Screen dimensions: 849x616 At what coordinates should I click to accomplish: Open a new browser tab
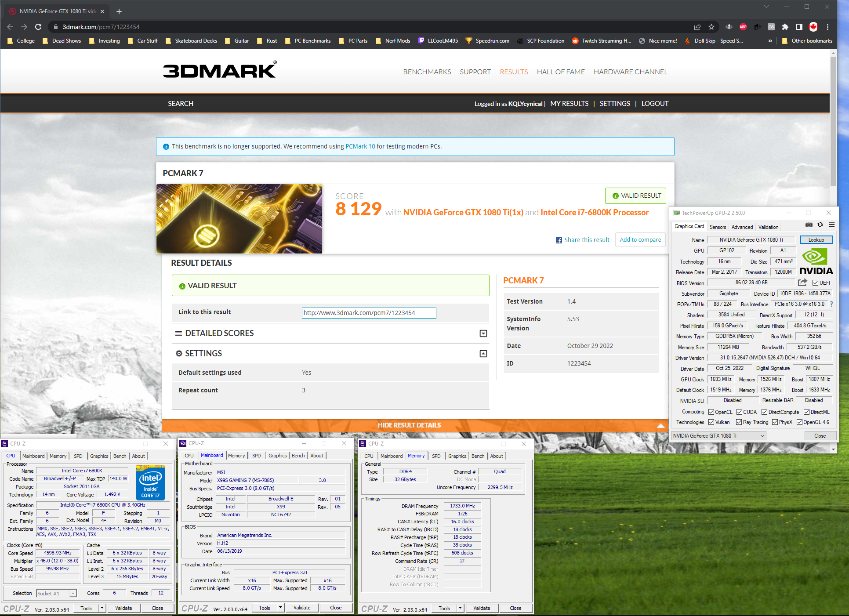[119, 11]
